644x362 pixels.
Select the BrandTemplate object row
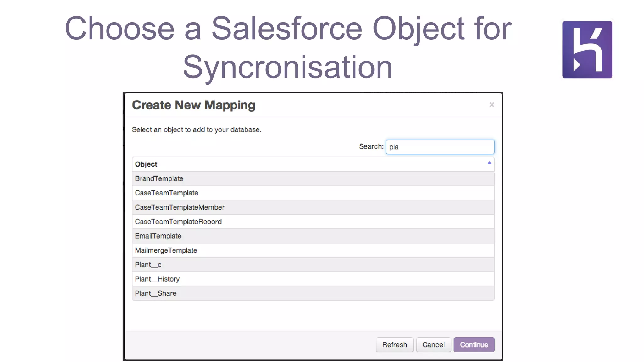click(313, 178)
